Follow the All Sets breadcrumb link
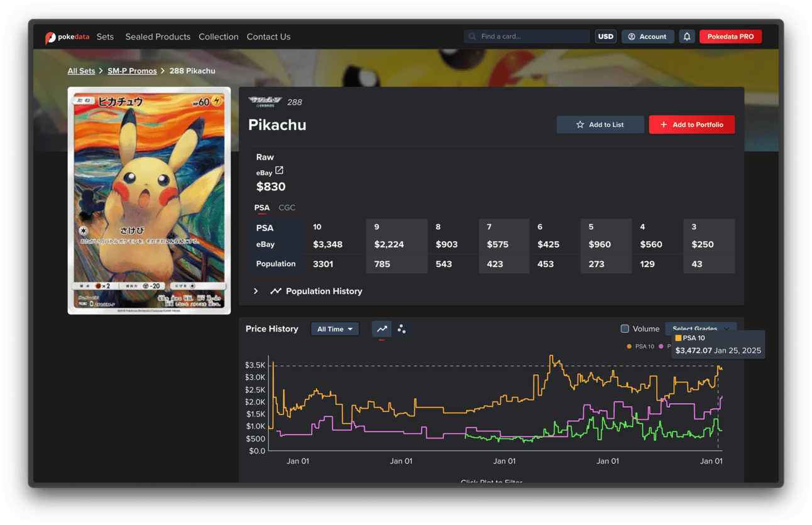Screen dimensions: 812x525 (x=81, y=71)
